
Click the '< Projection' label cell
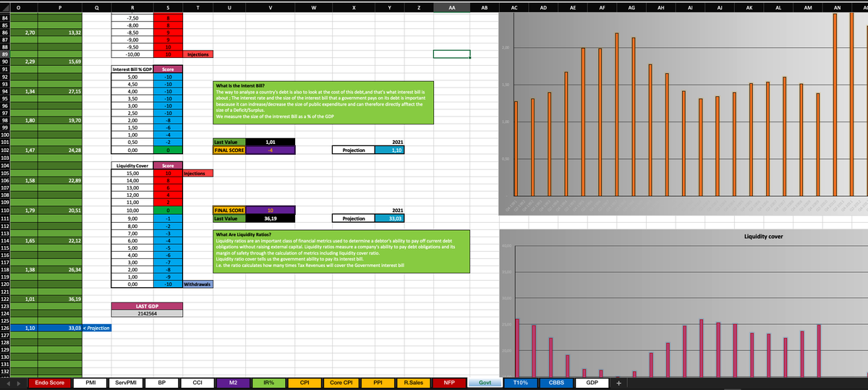98,328
